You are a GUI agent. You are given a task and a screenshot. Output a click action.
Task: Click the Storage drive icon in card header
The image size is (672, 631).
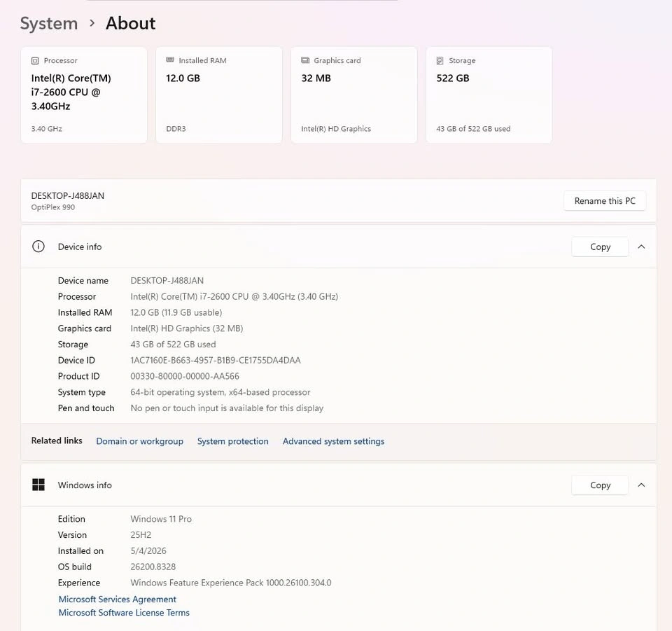pos(440,61)
